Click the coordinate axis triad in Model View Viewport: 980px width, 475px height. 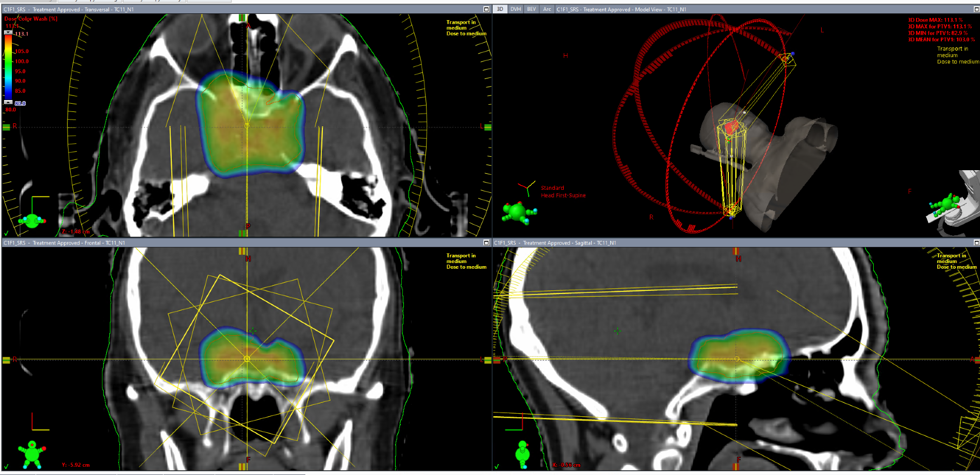point(527,188)
